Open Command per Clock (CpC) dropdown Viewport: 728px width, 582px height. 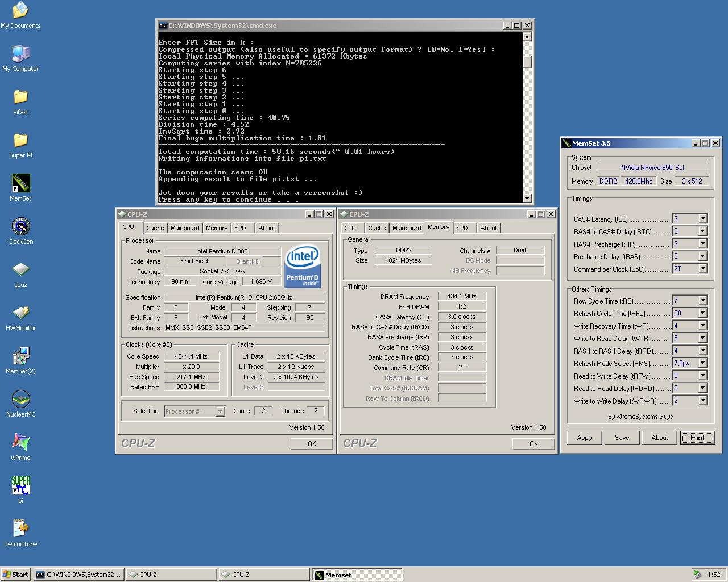702,269
